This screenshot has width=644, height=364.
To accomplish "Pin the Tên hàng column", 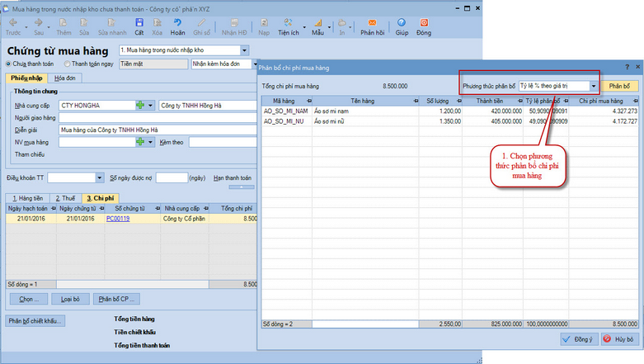I will [416, 101].
